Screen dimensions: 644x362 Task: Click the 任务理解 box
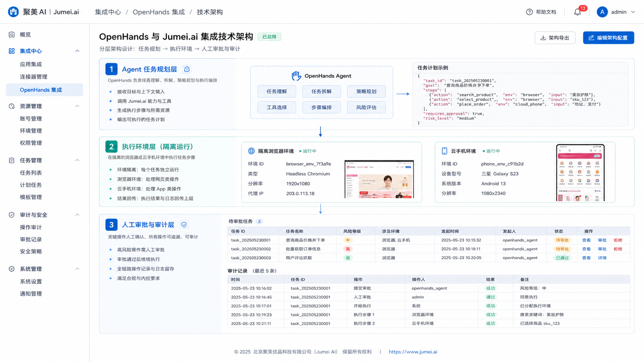[277, 92]
